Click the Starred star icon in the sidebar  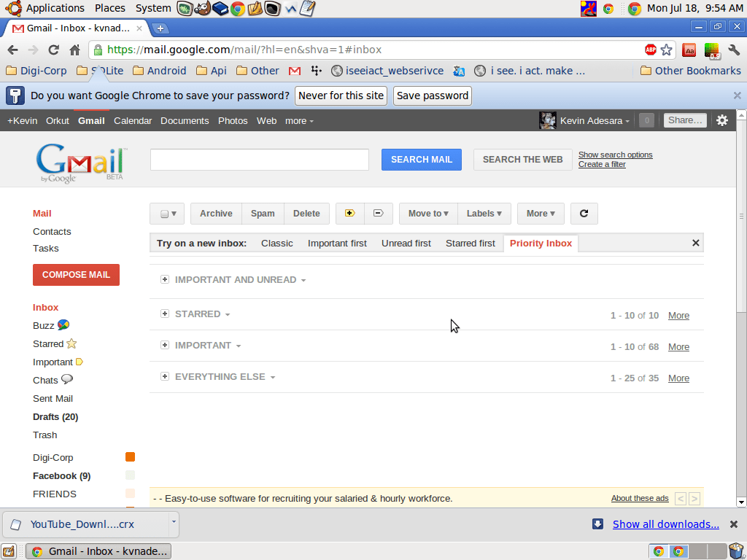pyautogui.click(x=71, y=343)
